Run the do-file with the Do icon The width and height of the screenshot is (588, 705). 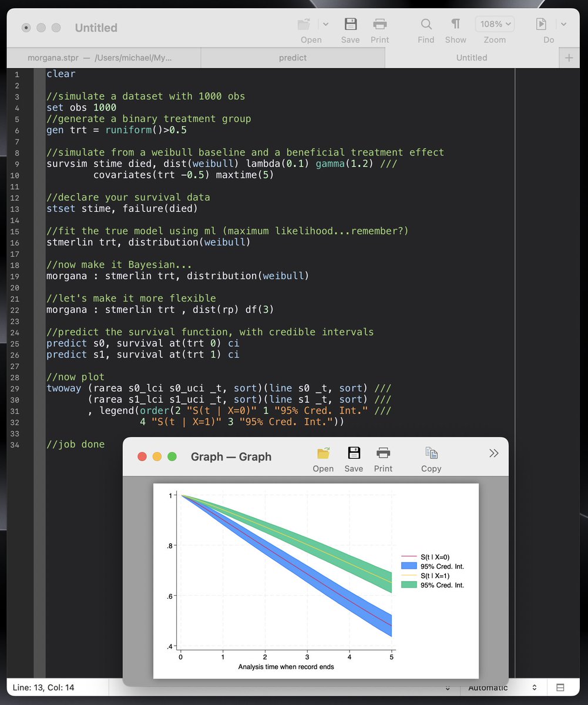pyautogui.click(x=541, y=24)
